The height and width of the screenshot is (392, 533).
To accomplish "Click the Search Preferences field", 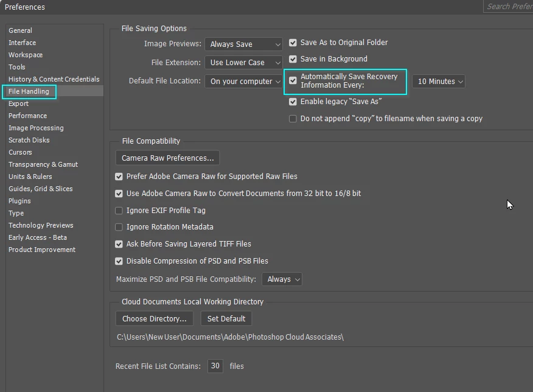I will (508, 7).
